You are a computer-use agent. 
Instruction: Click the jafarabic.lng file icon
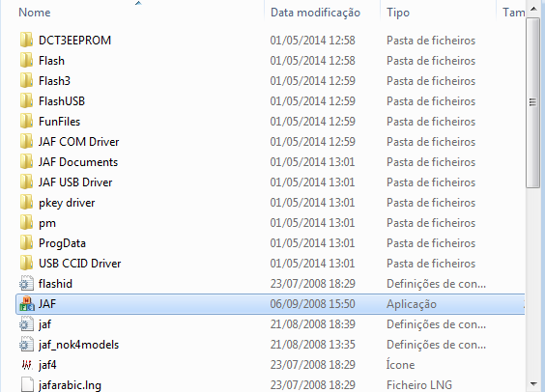(27, 384)
